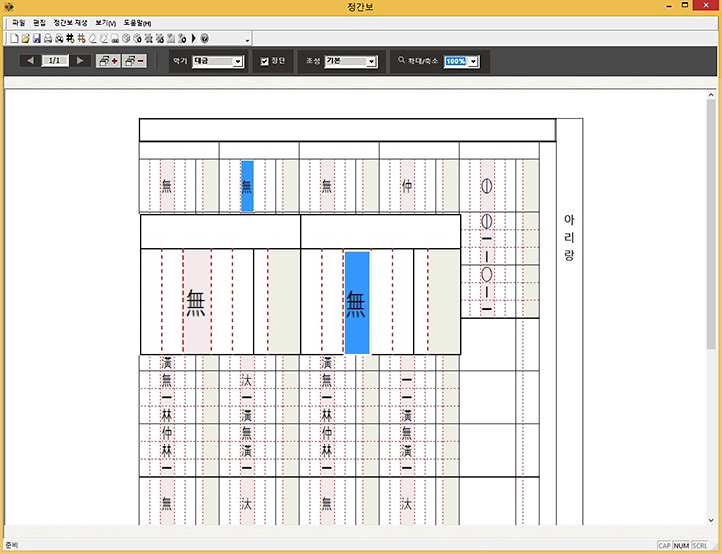
Task: Toggle the 장단 checkbox
Action: [264, 61]
